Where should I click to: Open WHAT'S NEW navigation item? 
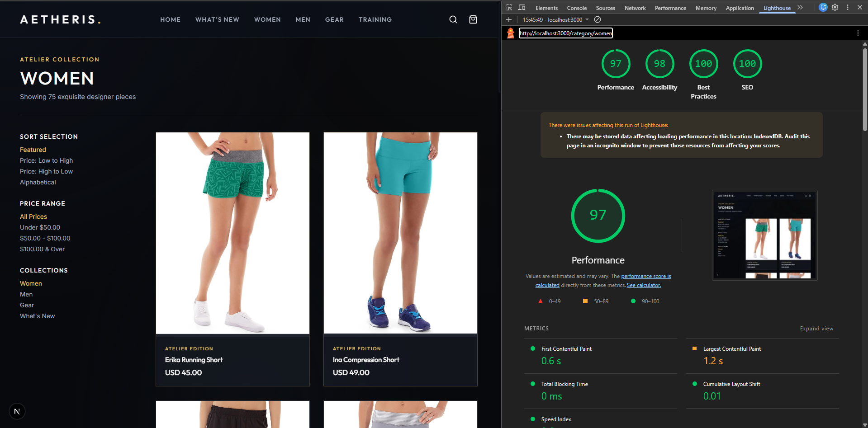[217, 19]
